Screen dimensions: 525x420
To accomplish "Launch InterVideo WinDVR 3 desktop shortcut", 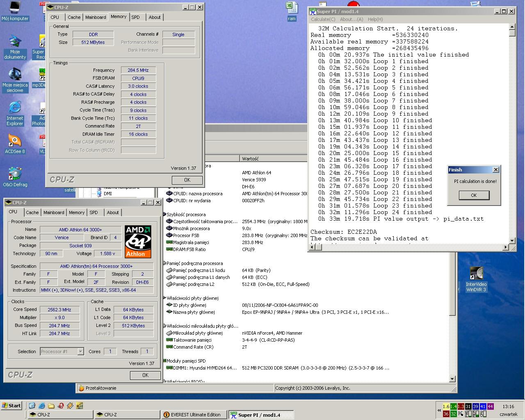I will point(476,279).
